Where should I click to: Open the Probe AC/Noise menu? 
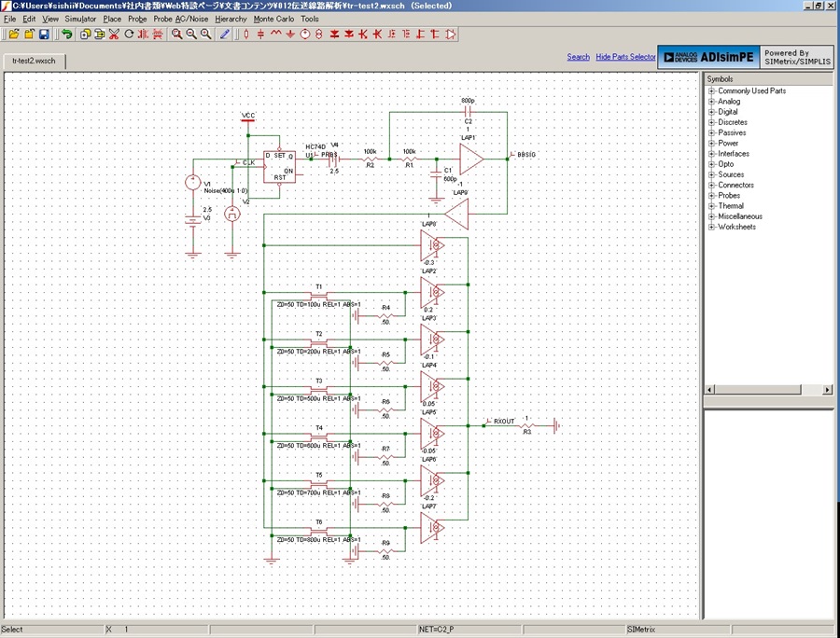[x=180, y=19]
